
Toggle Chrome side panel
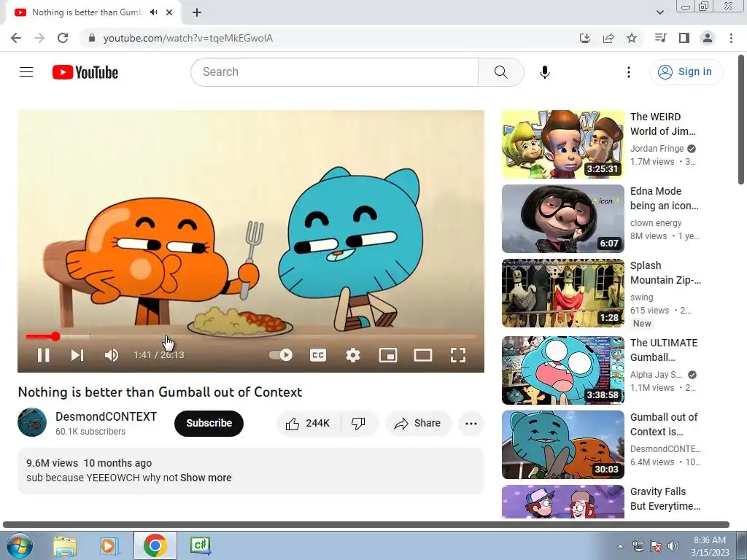tap(684, 38)
